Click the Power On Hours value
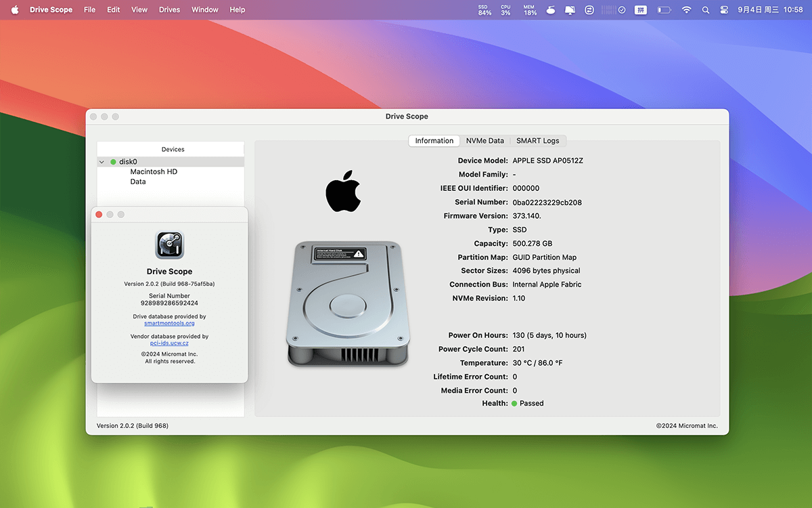The height and width of the screenshot is (508, 812). [549, 335]
